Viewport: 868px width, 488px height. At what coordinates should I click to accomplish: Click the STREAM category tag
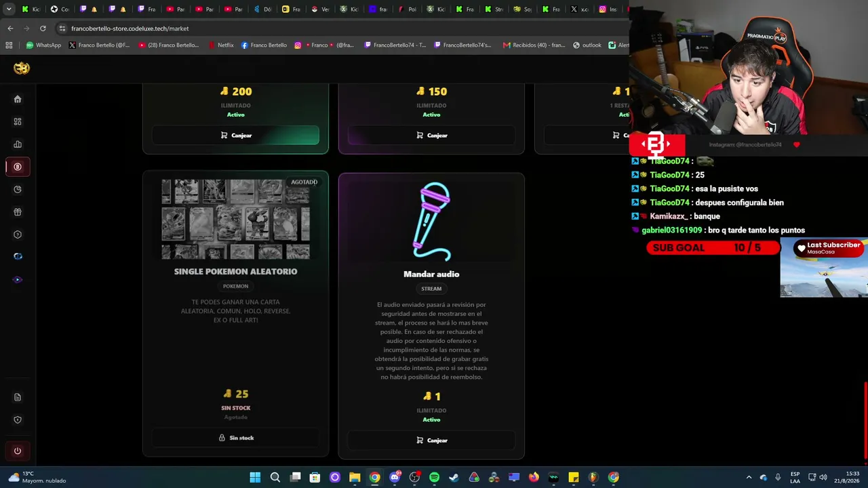tap(431, 289)
